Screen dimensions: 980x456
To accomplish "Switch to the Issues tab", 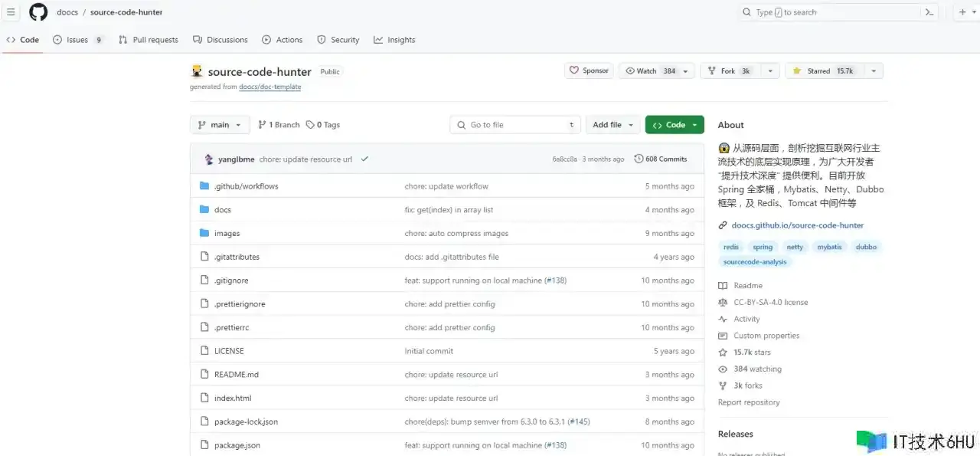I will point(77,40).
